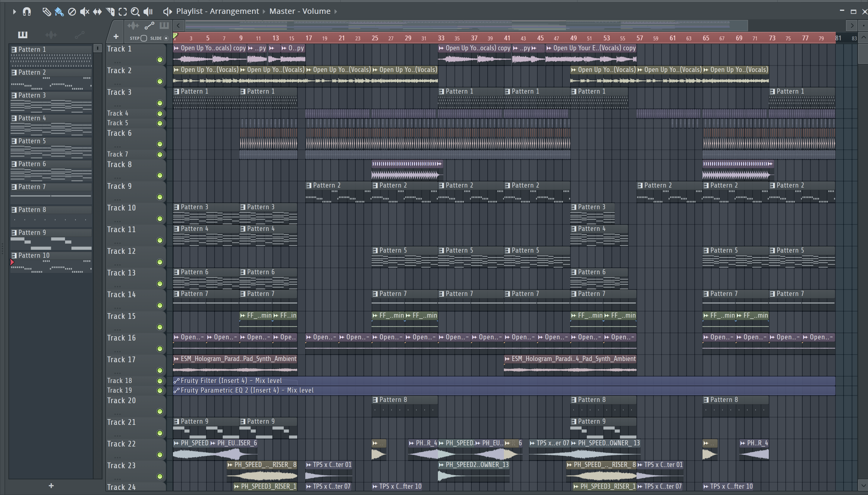Mute Track 1 with its green LED
Viewport: 868px width, 495px height.
pos(159,60)
